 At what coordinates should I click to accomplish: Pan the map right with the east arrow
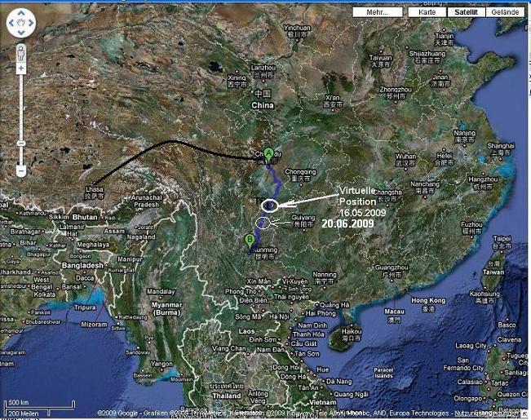point(32,21)
